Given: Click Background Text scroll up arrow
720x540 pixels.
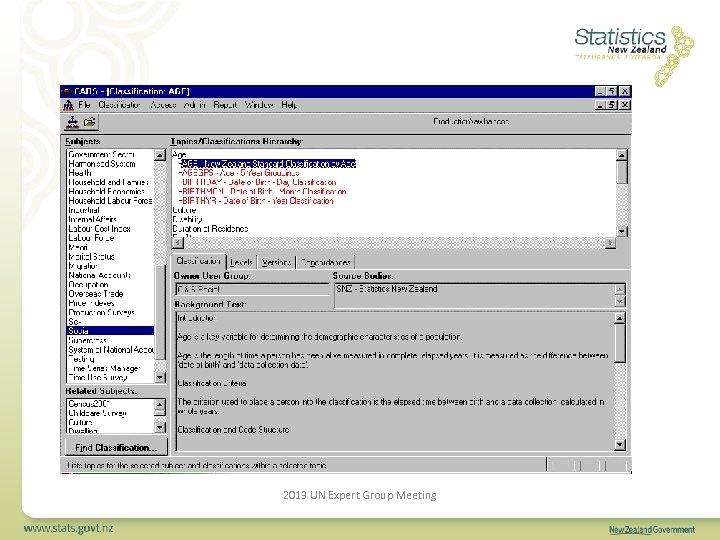Looking at the screenshot, I should coord(619,318).
